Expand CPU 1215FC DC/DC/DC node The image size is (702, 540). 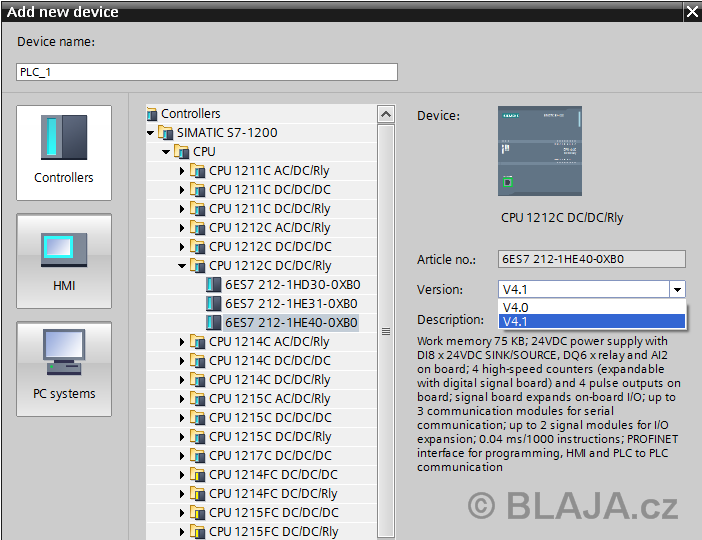182,513
